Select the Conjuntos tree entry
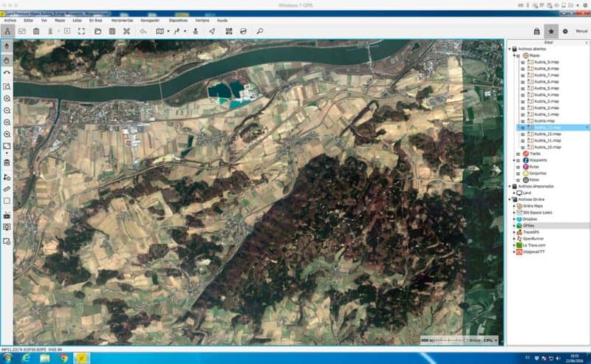The width and height of the screenshot is (591, 364). point(538,174)
